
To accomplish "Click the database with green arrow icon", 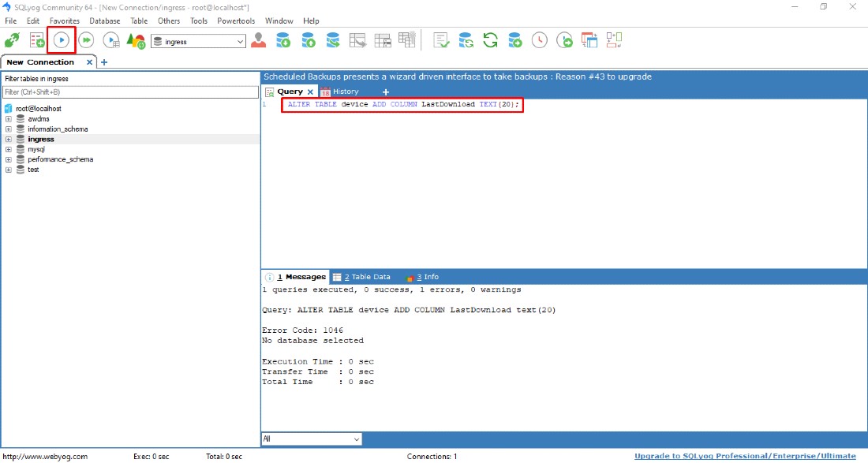I will tap(514, 40).
